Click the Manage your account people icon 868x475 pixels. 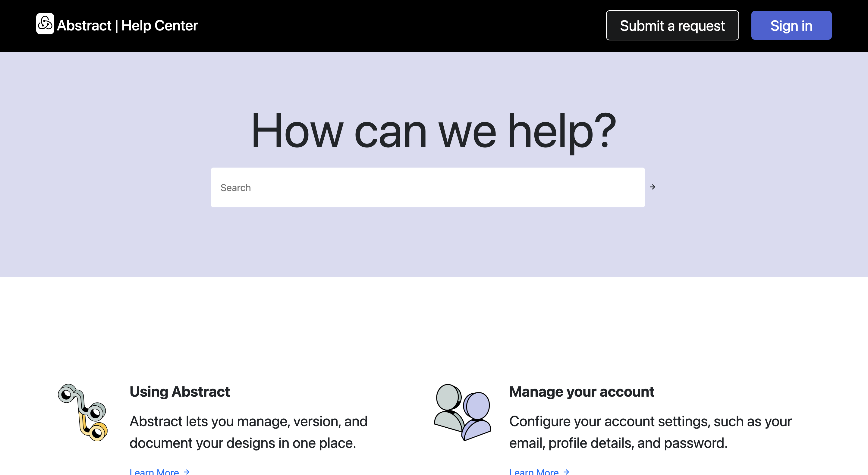click(462, 412)
